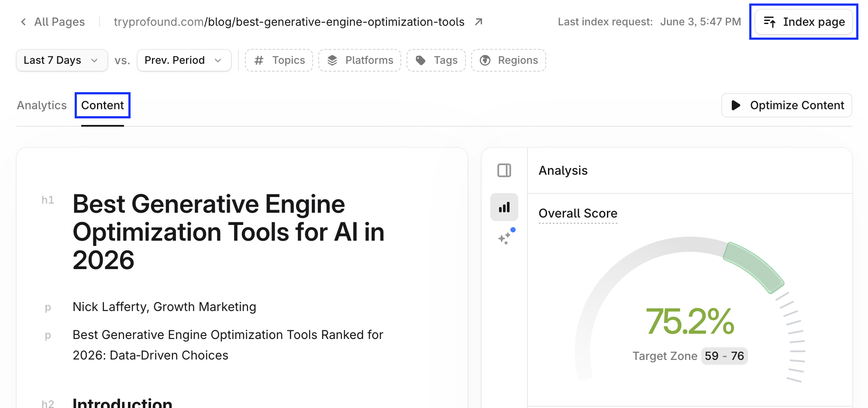Go back to All Pages

[x=59, y=22]
